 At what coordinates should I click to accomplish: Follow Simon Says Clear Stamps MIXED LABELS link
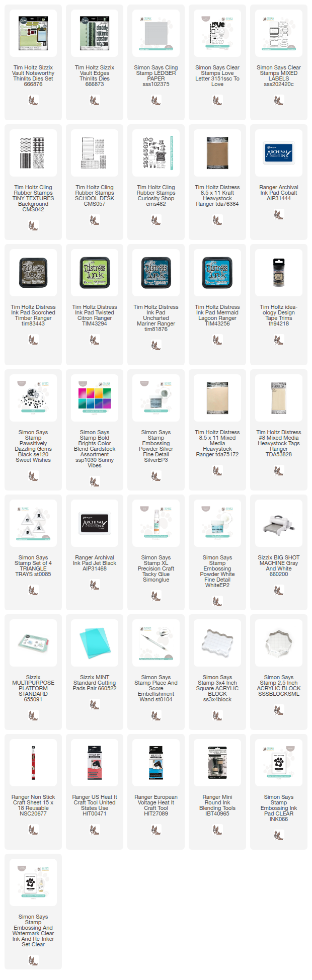[x=279, y=75]
